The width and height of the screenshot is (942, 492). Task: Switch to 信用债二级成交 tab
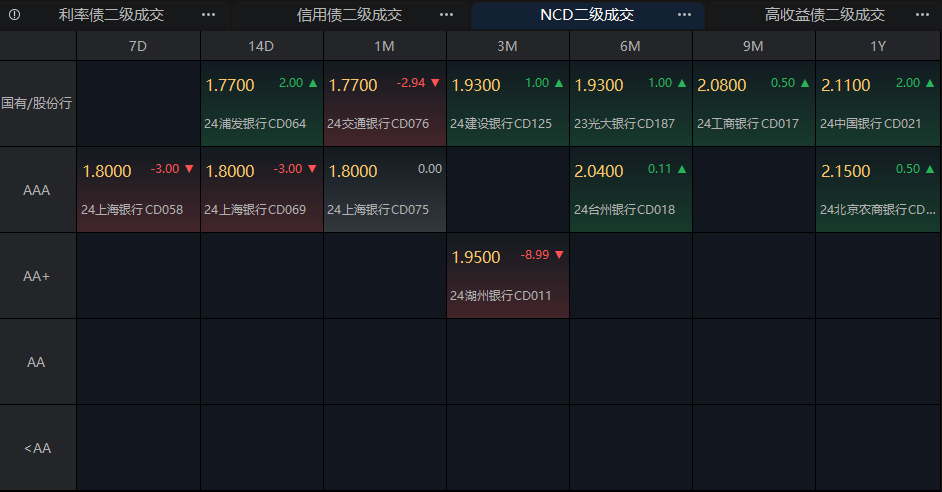(349, 15)
